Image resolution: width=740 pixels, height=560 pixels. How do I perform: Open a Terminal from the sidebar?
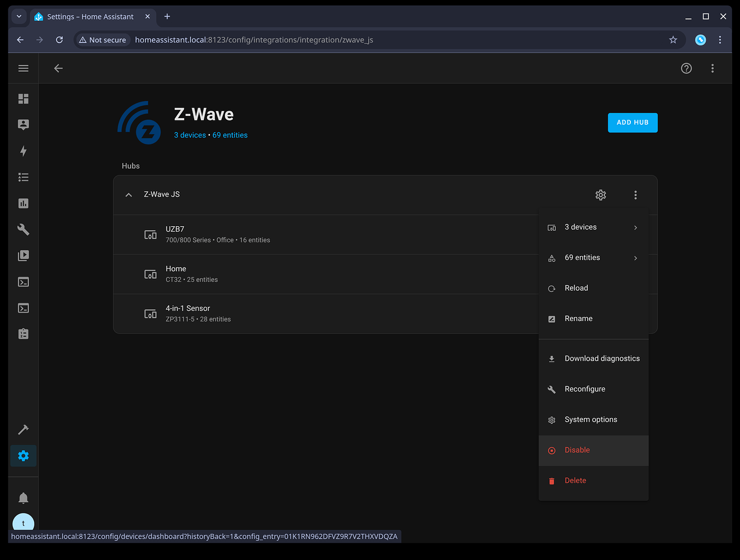23,282
